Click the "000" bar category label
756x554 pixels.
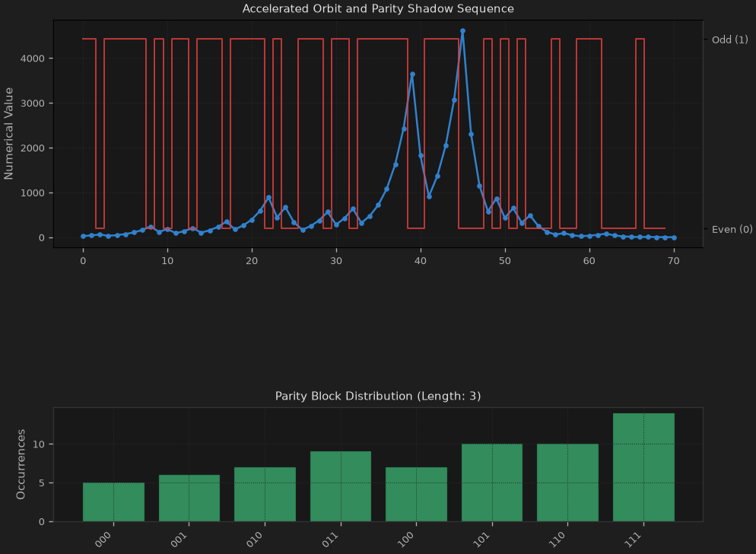(103, 539)
